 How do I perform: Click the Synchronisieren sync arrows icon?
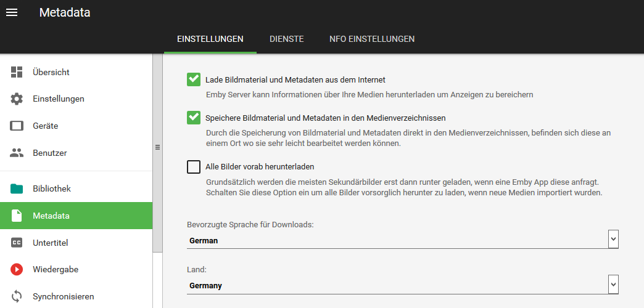coord(17,296)
